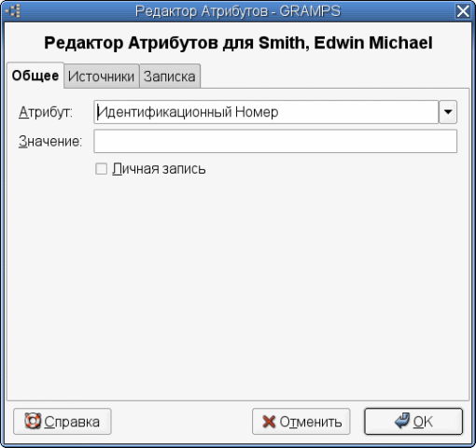Click the lifebuoy icon on Справка button
The width and height of the screenshot is (476, 448).
click(x=33, y=421)
